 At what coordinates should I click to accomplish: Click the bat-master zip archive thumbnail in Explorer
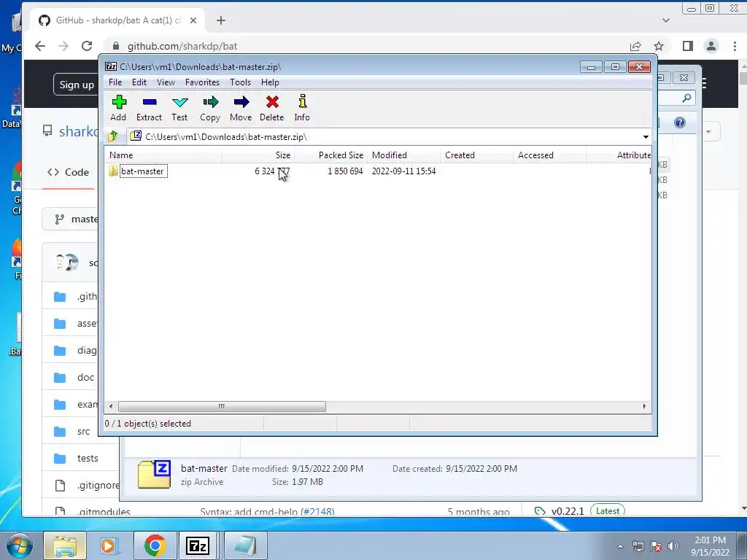(154, 474)
